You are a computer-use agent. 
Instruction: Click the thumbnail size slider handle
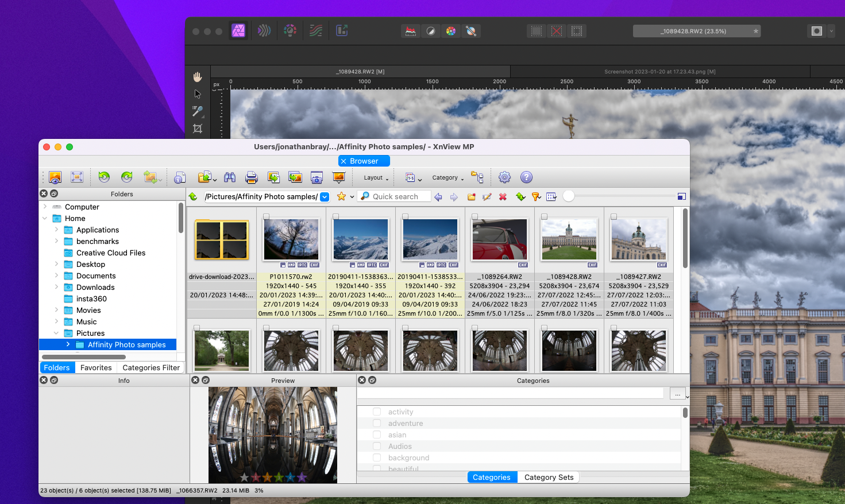pyautogui.click(x=569, y=196)
